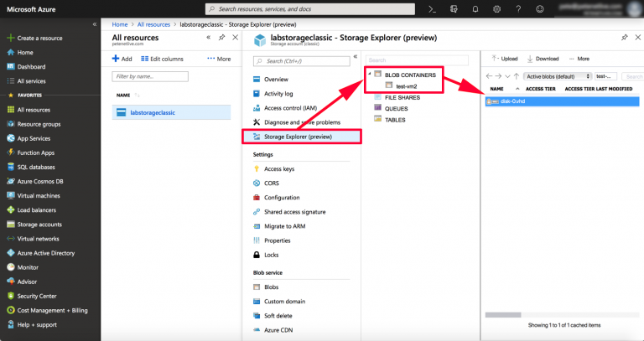Image resolution: width=644 pixels, height=341 pixels.
Task: Click Azure Cosmos DB icon in sidebar
Action: 11,181
